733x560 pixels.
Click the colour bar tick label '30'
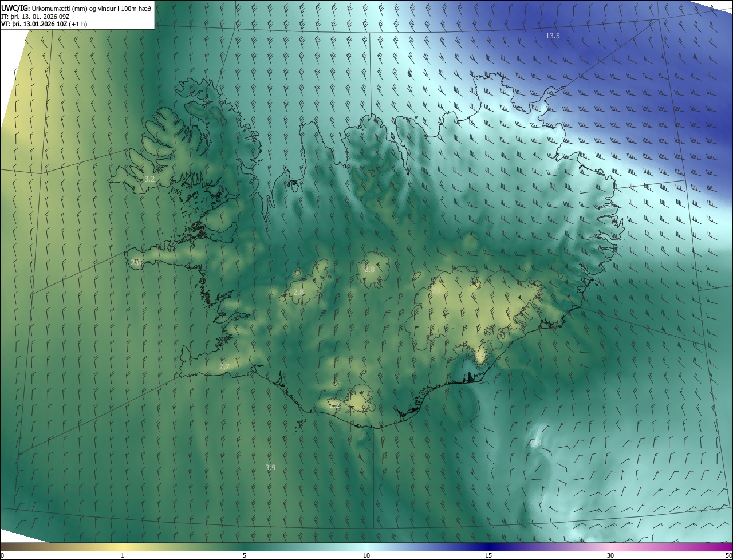tap(610, 555)
